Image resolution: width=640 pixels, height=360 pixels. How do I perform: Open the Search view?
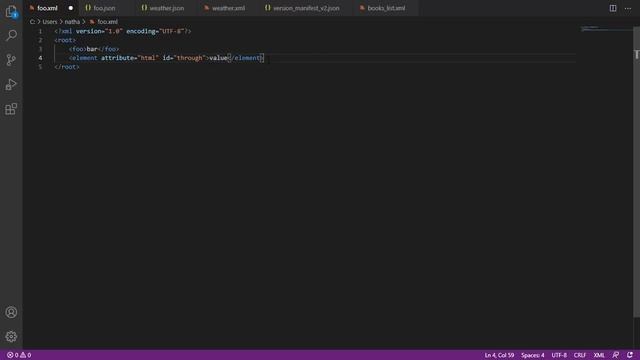[x=11, y=36]
